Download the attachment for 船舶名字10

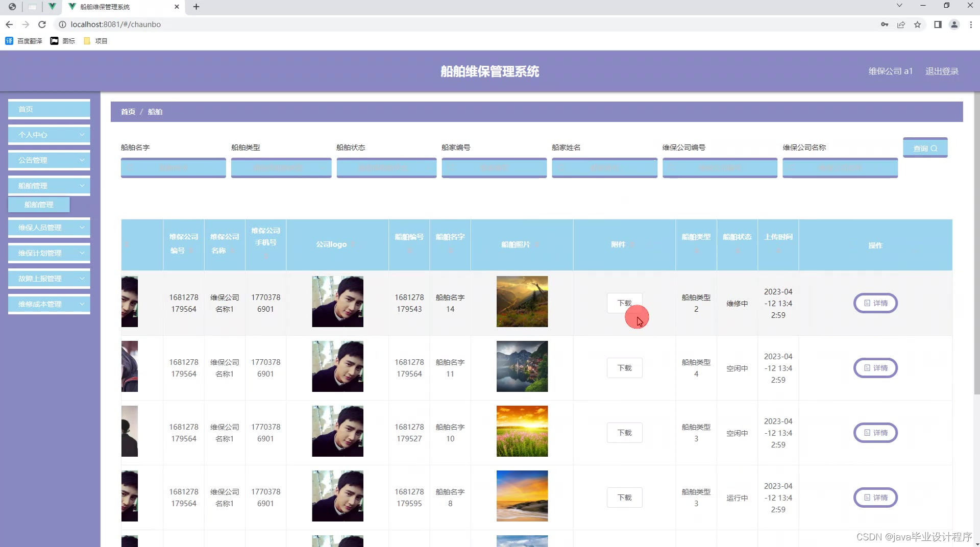(624, 433)
